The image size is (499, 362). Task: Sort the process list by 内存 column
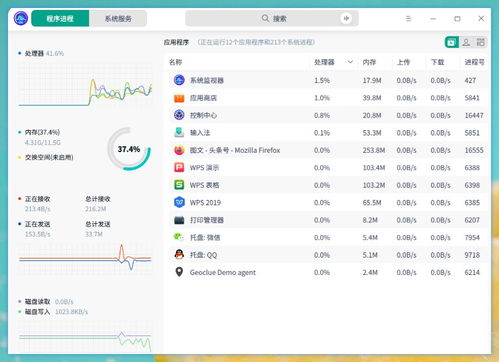point(369,62)
